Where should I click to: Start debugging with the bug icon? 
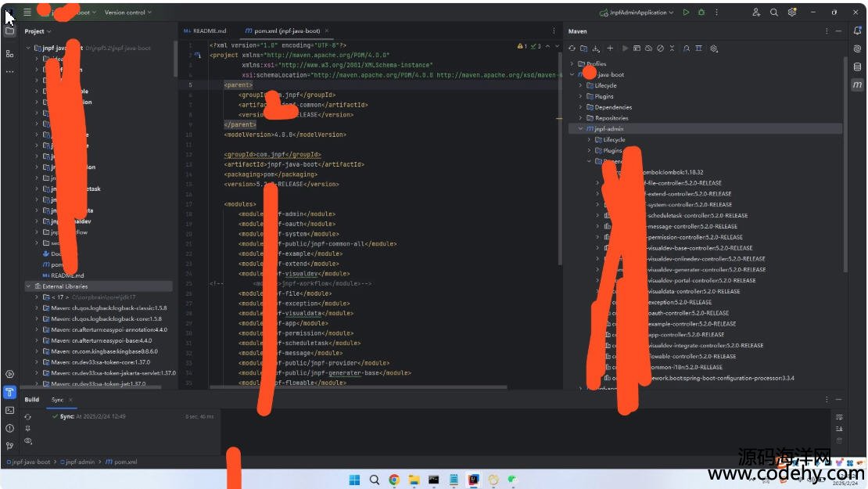click(701, 13)
